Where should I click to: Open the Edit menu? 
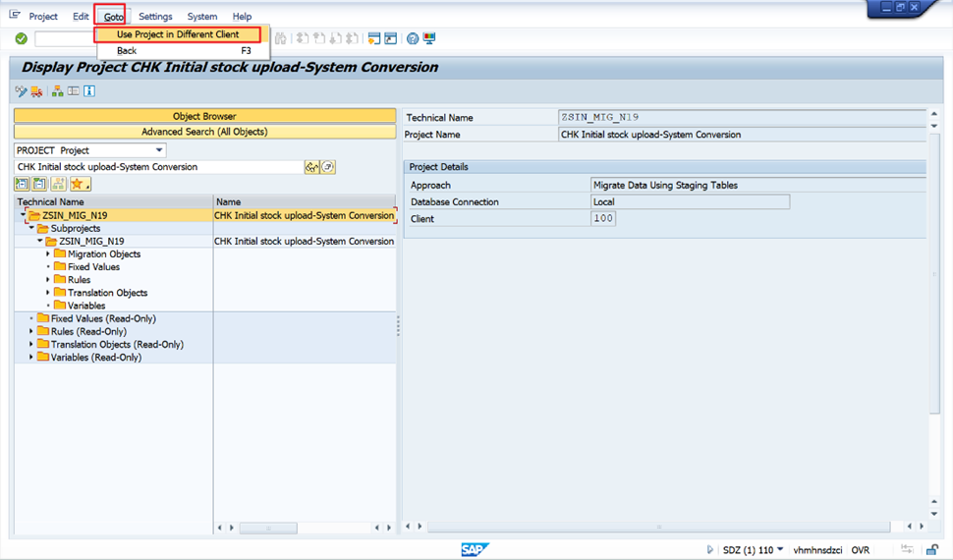click(x=81, y=17)
